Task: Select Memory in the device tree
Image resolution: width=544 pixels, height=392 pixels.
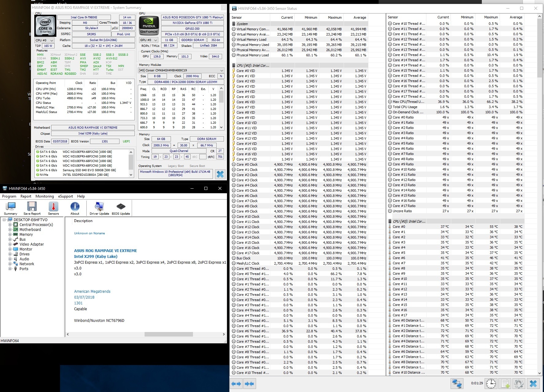Action: pos(26,235)
